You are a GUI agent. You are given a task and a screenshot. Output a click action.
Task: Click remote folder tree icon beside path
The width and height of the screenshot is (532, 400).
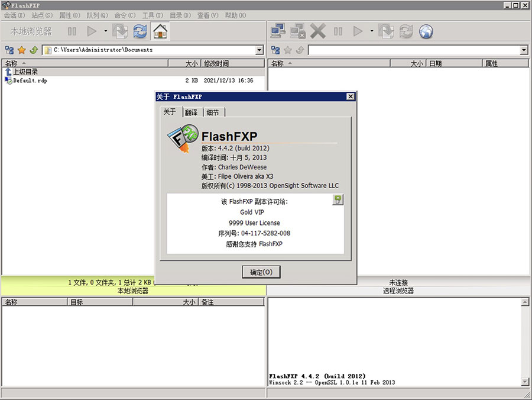[275, 50]
